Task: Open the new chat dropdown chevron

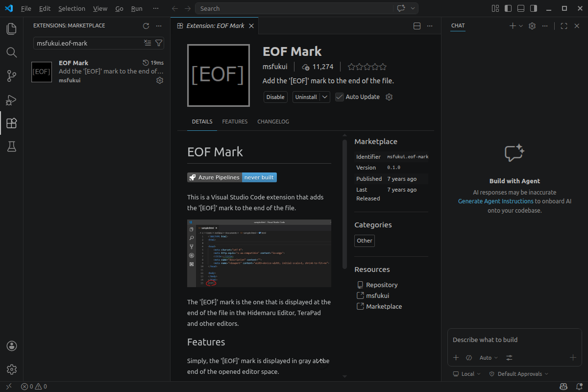Action: 520,26
